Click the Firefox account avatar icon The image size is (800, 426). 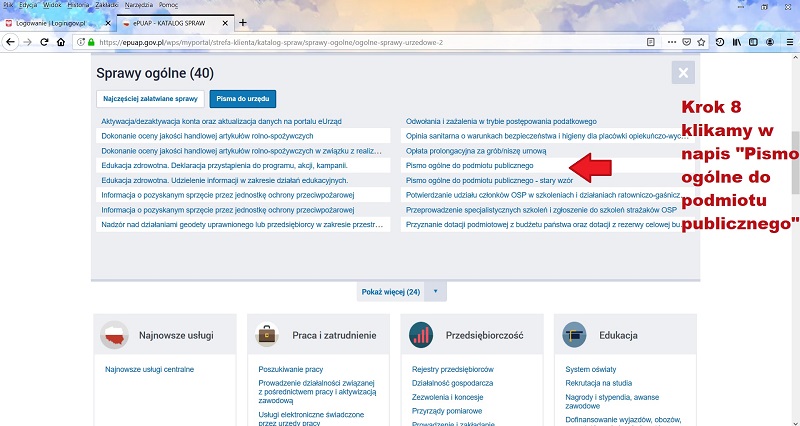[x=771, y=42]
